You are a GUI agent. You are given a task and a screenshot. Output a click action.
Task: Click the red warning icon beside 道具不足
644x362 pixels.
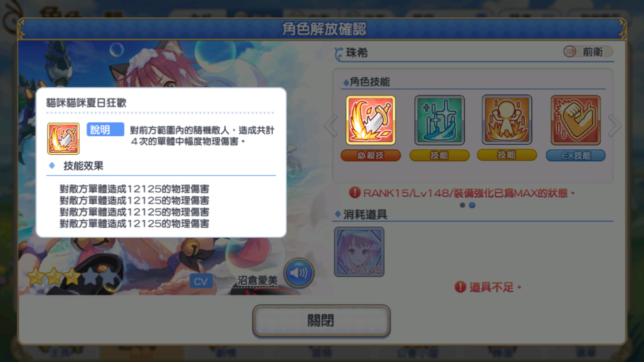[x=460, y=287]
